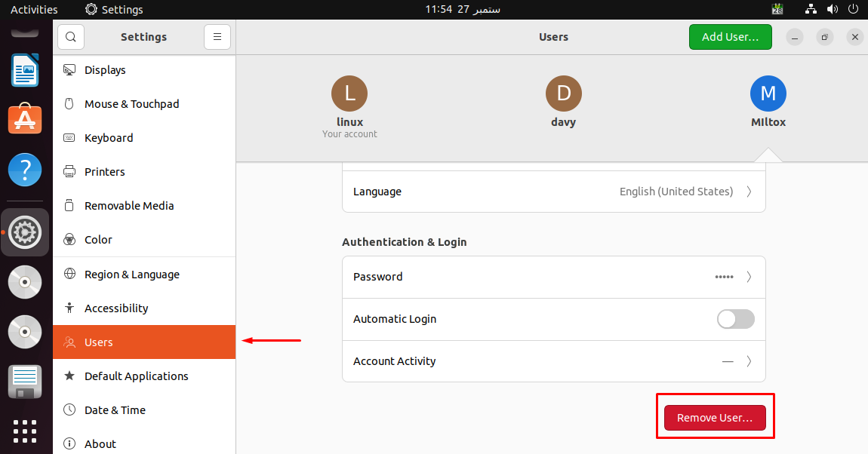Open the app grid from the dock
Screen dimensions: 868x454
click(25, 431)
